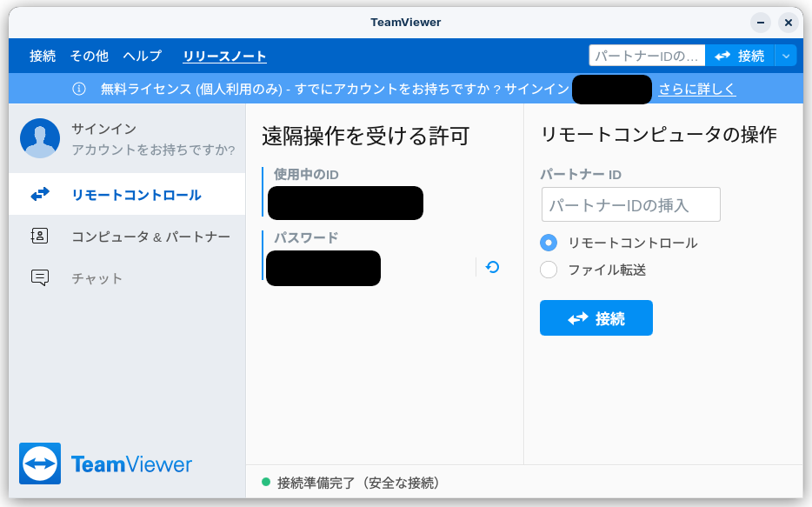Screen dimensions: 812x507
Task: Click the Chat speech bubble icon
Action: [x=40, y=277]
